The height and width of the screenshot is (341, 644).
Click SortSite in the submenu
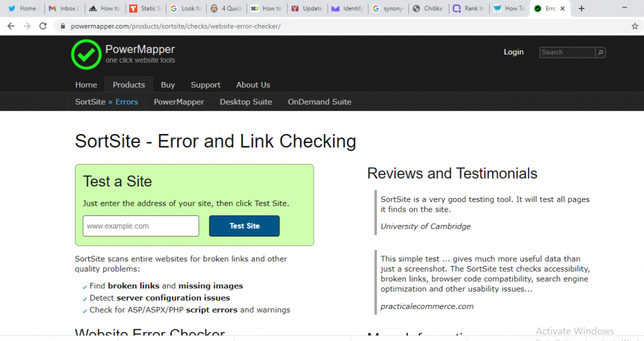90,102
